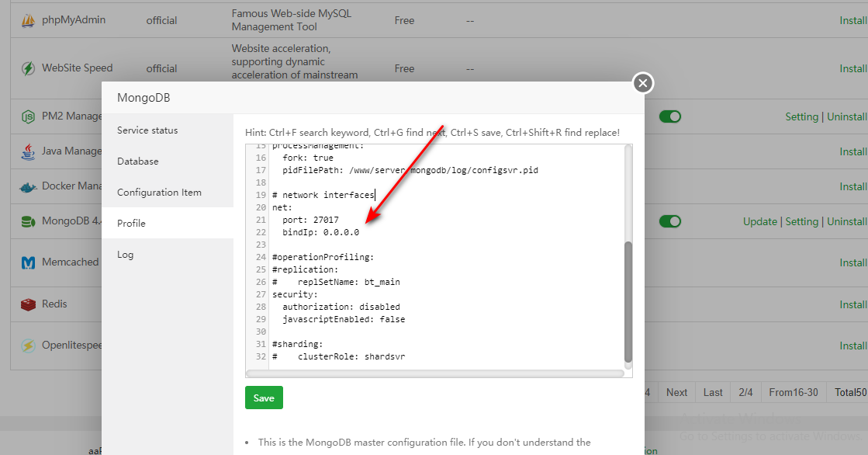Close the MongoDB settings dialog
Screen dimensions: 868x455
click(643, 83)
